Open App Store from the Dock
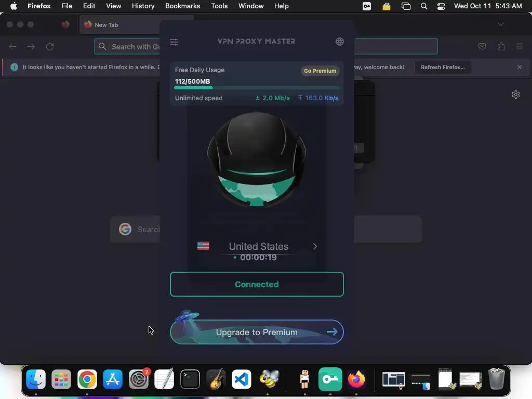532x399 pixels. [113, 379]
